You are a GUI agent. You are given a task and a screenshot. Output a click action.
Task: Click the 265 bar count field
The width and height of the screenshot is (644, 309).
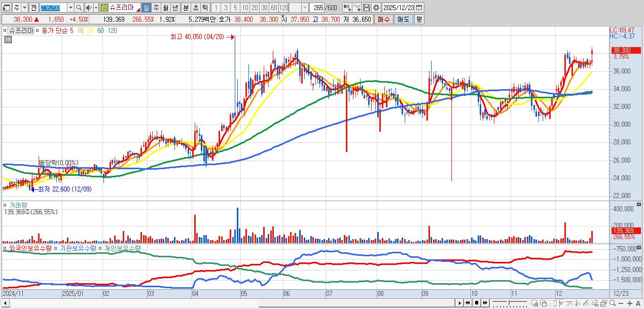tap(317, 8)
